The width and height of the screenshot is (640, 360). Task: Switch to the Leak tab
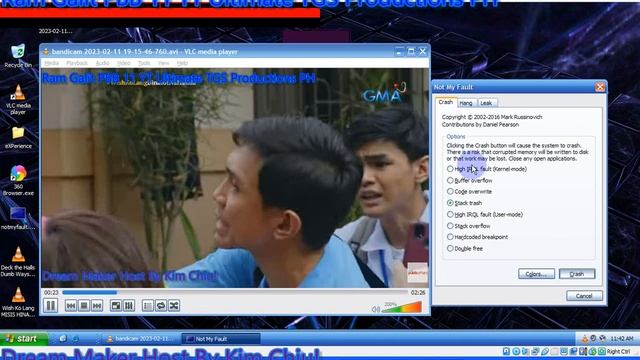pyautogui.click(x=486, y=103)
